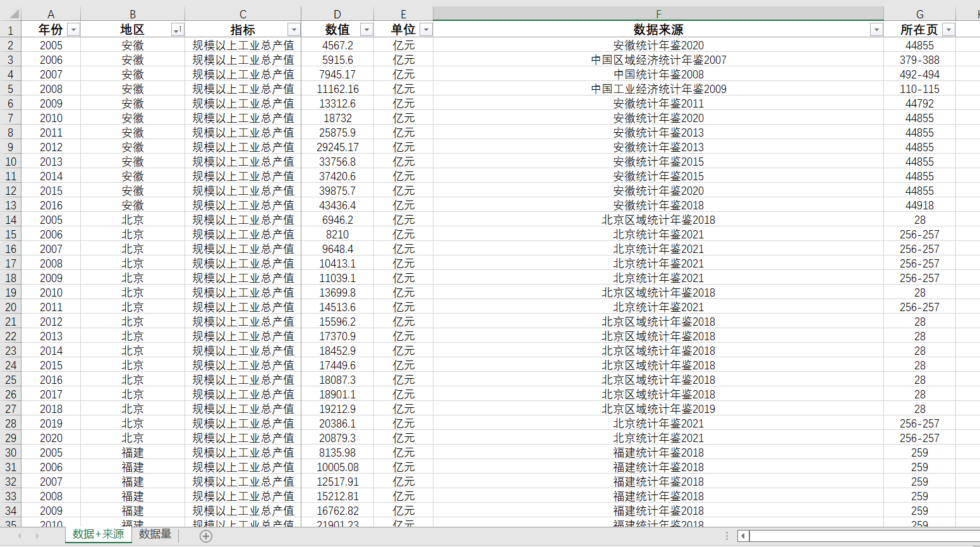Click sheet tab bar resize handle dots

tap(727, 536)
